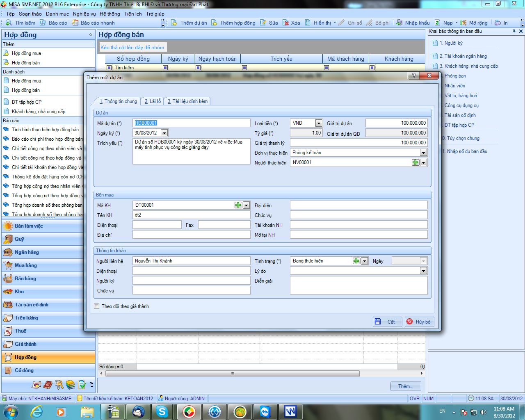Expand the Đơn vị thực hiện dropdown
The width and height of the screenshot is (525, 420).
[424, 153]
